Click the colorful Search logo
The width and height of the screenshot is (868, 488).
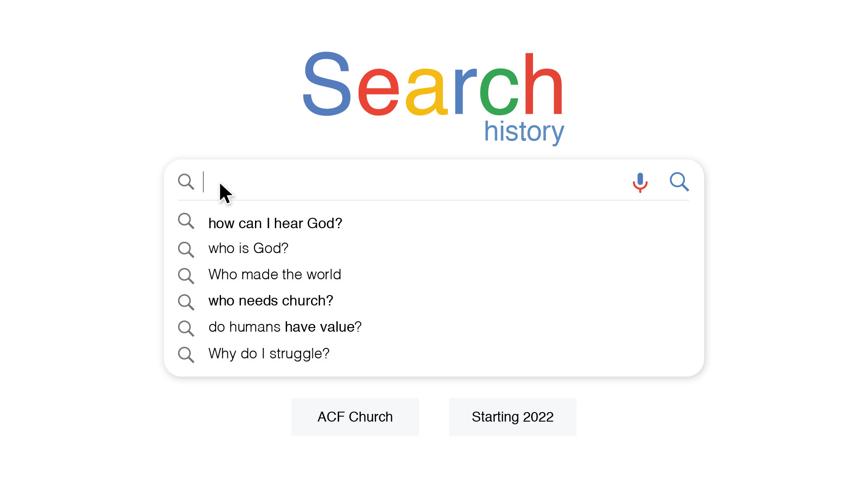pyautogui.click(x=433, y=84)
